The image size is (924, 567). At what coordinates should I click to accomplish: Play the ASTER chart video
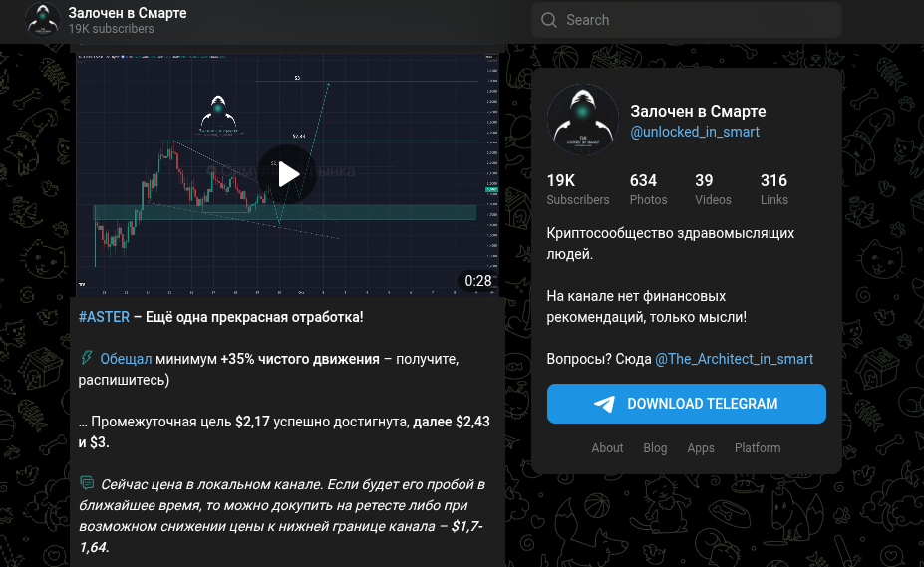[288, 174]
